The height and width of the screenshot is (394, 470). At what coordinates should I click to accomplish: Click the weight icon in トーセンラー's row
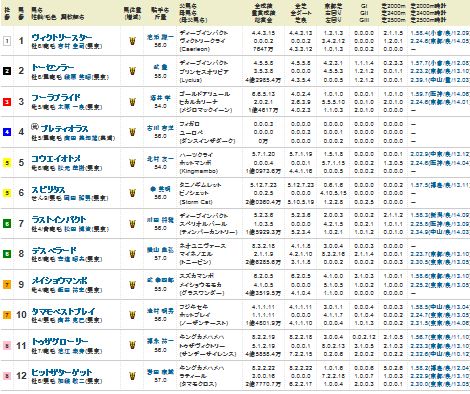coord(132,71)
